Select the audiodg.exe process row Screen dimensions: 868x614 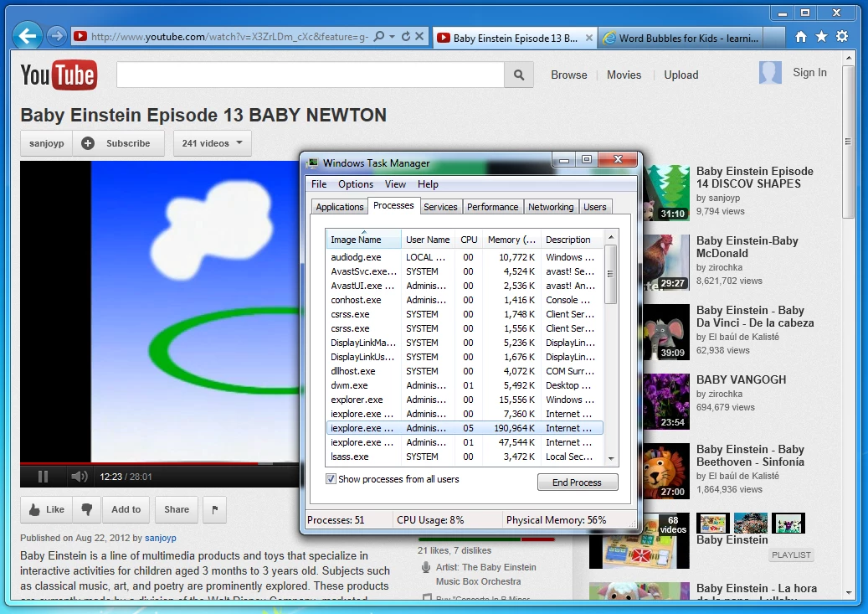point(464,257)
